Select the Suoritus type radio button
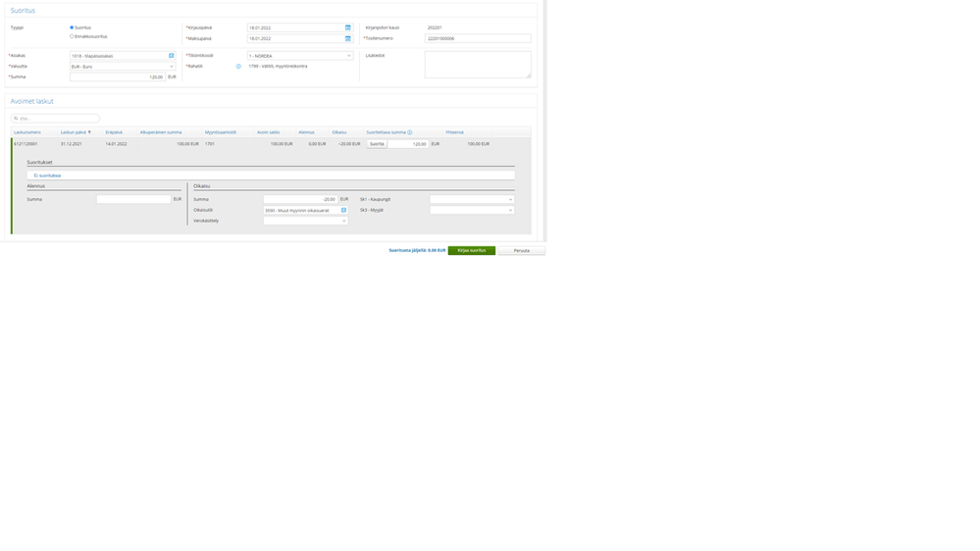 (x=72, y=27)
